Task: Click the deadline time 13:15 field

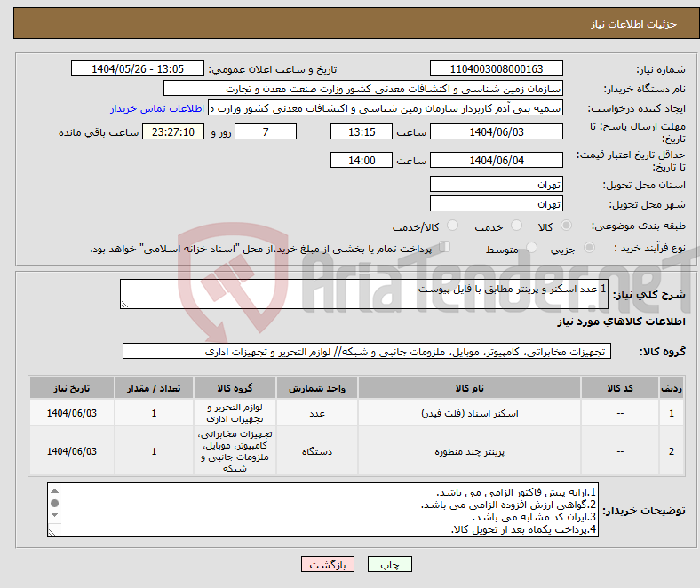Action: pos(362,131)
